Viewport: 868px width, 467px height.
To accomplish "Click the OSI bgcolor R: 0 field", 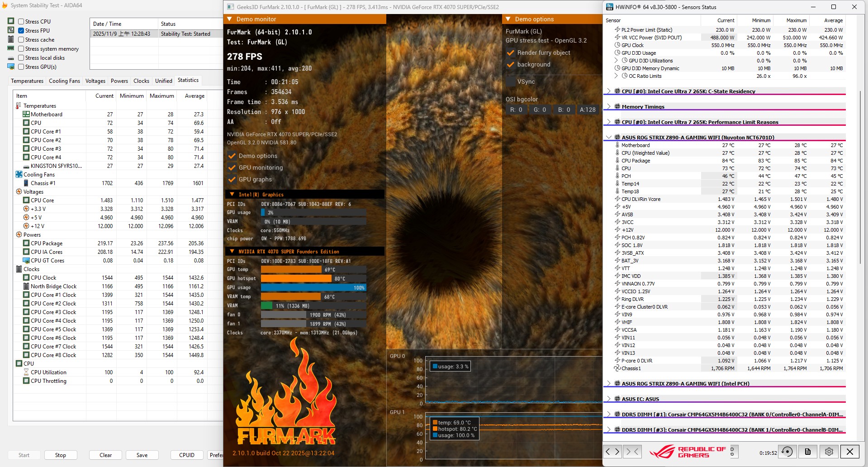I will tap(516, 110).
